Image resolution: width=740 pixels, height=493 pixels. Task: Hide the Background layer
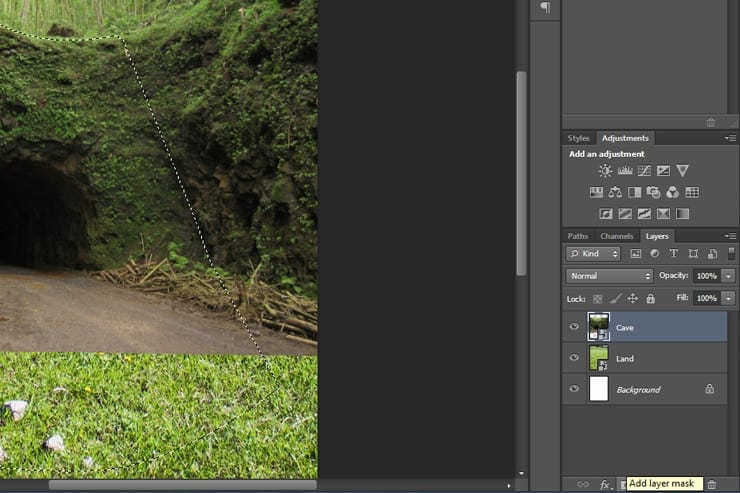[x=574, y=389]
